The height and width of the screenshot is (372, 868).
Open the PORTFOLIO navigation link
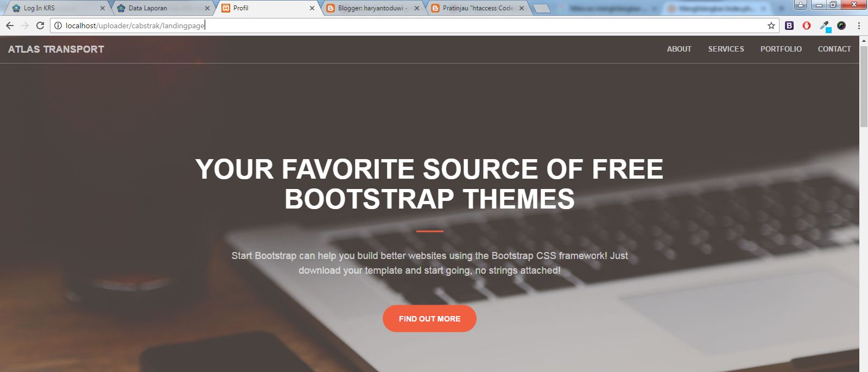pyautogui.click(x=781, y=49)
